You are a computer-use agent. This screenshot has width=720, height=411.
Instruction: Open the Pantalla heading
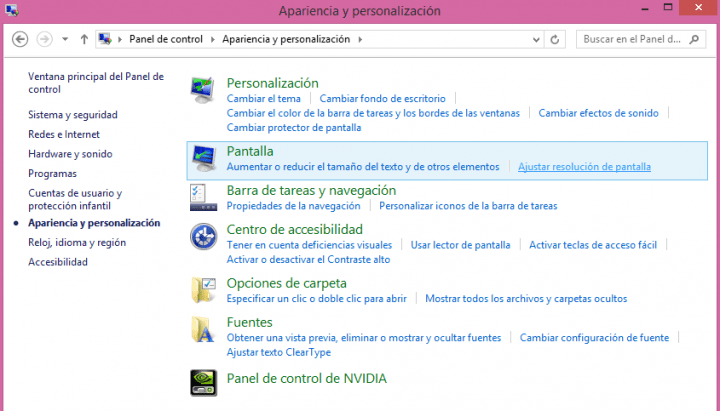[x=250, y=152]
